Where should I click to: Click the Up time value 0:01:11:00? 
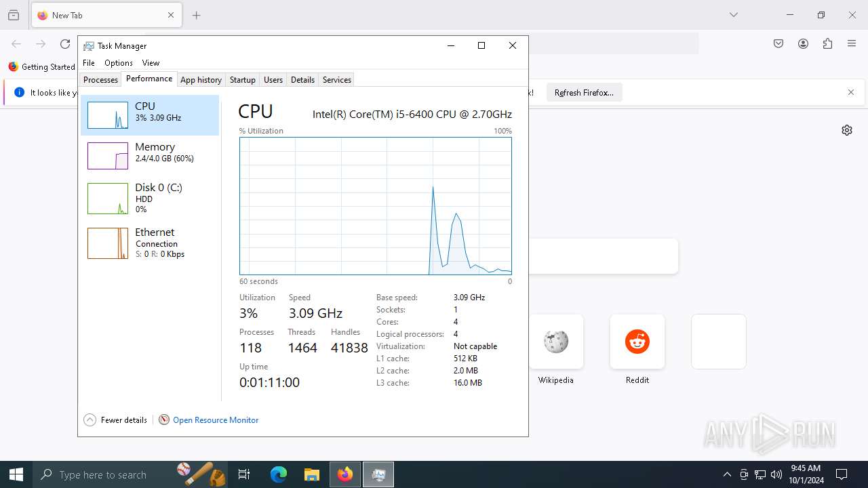[269, 382]
